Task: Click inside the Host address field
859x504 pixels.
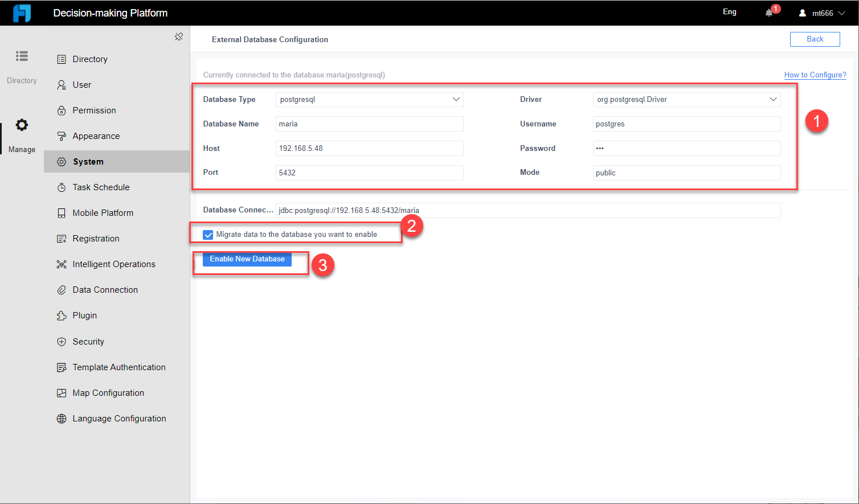Action: click(x=369, y=148)
